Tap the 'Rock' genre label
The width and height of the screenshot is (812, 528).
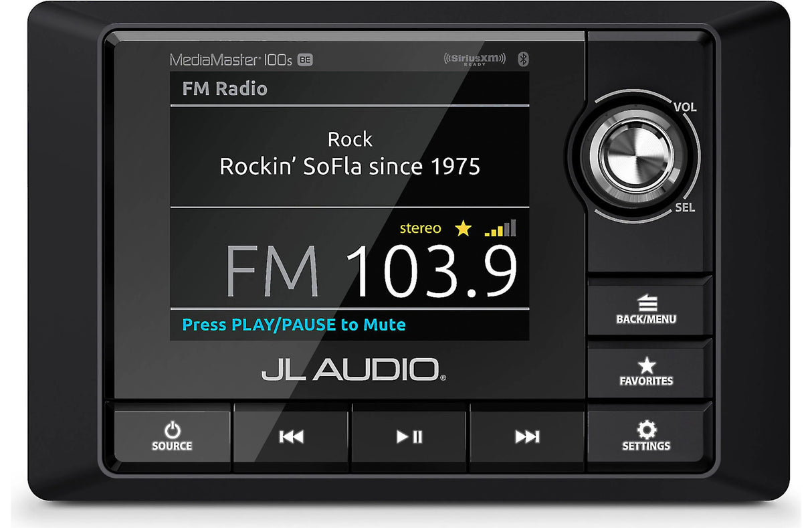pos(350,139)
